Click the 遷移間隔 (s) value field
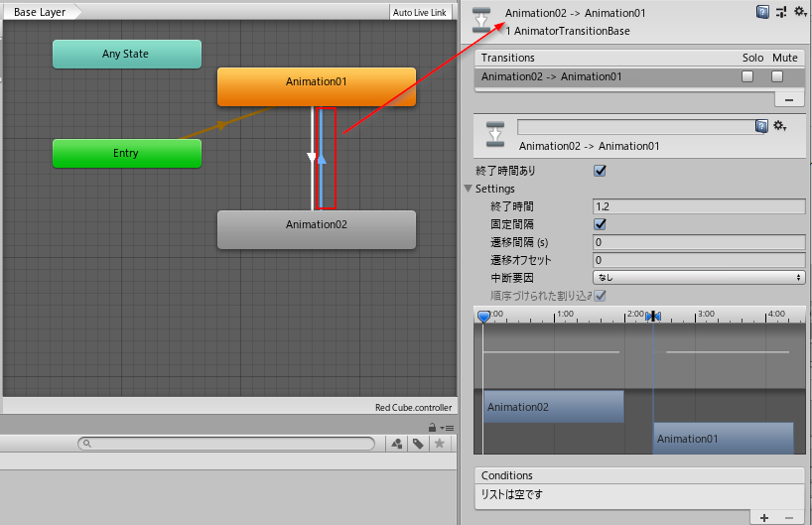812x525 pixels. point(699,242)
